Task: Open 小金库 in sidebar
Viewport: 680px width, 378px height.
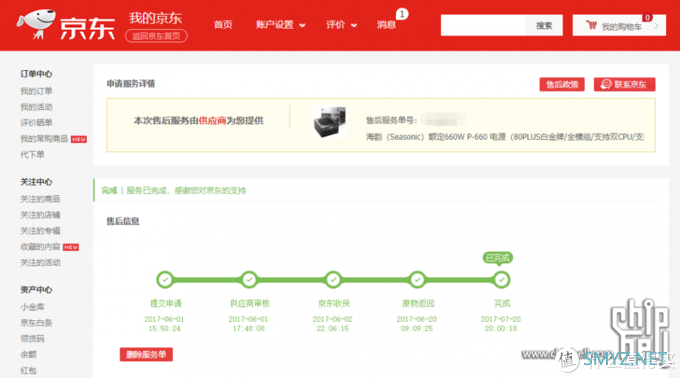Action: pyautogui.click(x=32, y=307)
